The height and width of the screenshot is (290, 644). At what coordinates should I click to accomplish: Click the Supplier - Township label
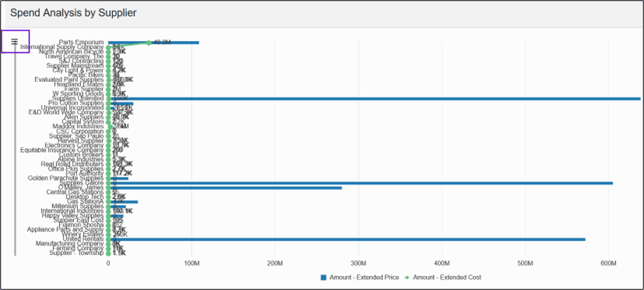(77, 253)
